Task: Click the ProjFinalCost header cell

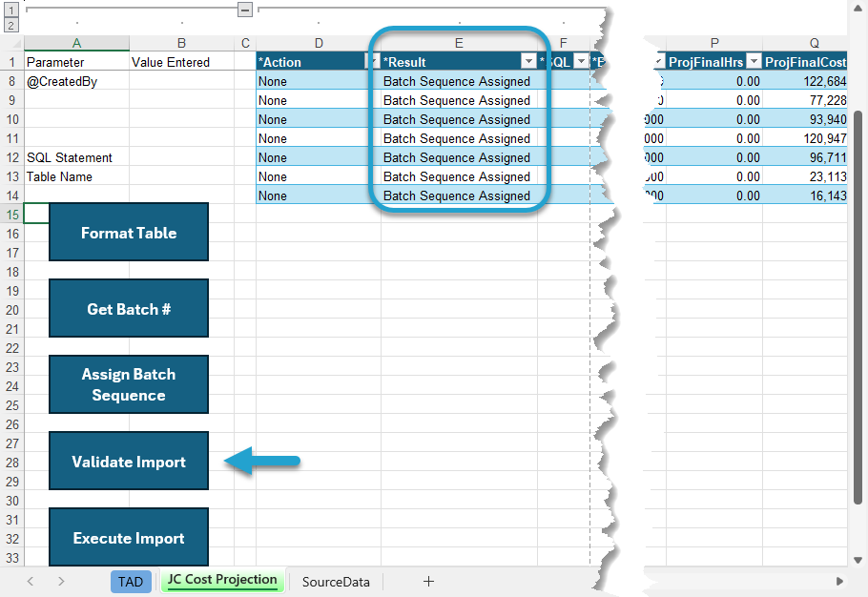Action: tap(805, 62)
